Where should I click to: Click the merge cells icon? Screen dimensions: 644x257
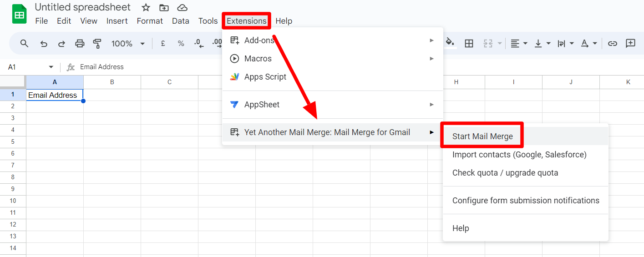488,43
